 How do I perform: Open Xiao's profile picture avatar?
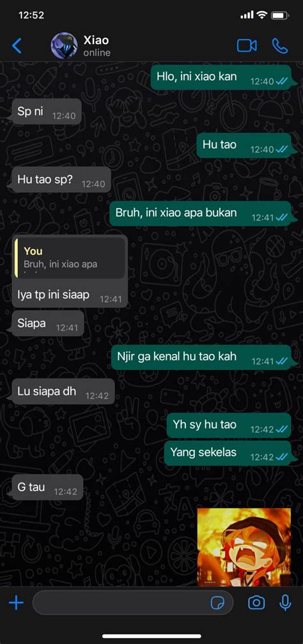click(64, 45)
